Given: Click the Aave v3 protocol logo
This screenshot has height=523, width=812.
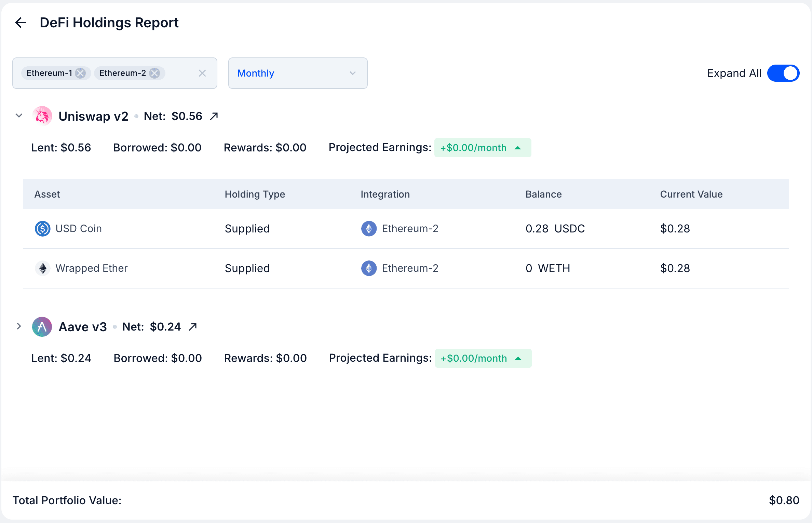Looking at the screenshot, I should (x=41, y=326).
